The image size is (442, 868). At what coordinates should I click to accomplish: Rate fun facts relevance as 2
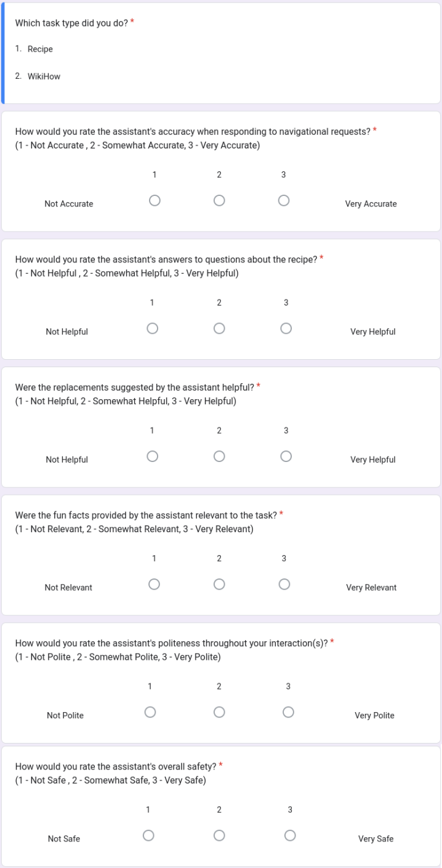[219, 584]
